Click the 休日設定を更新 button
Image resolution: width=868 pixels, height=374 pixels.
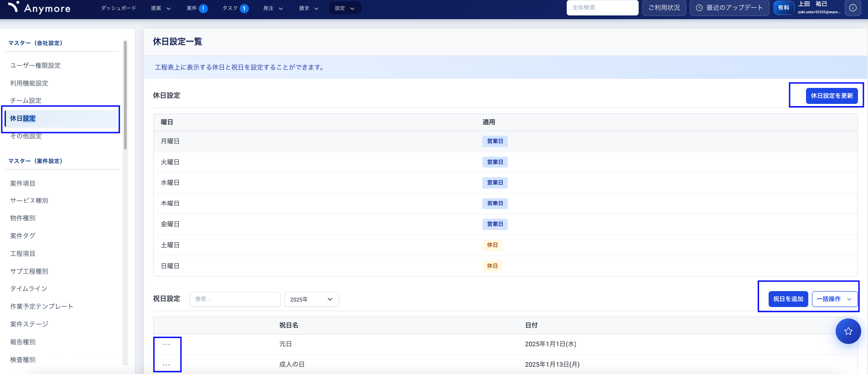[x=832, y=96]
